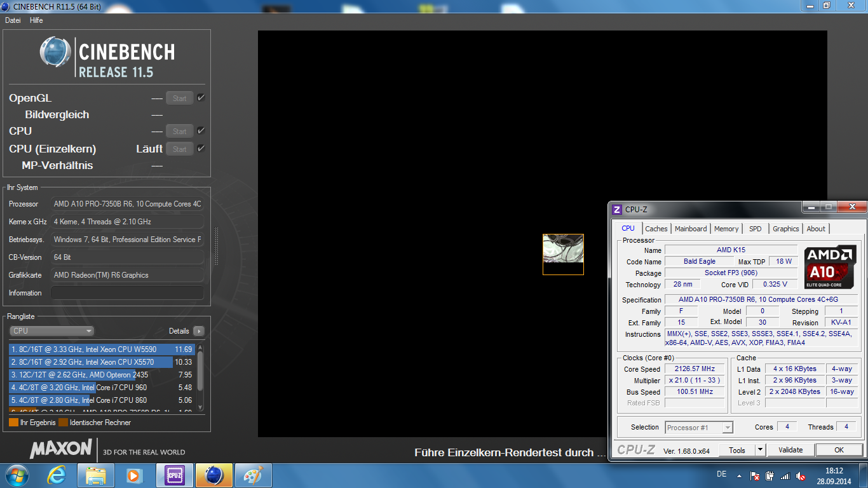Screen dimensions: 868x488
Task: Click the left panel splitter handle
Action: [216, 247]
